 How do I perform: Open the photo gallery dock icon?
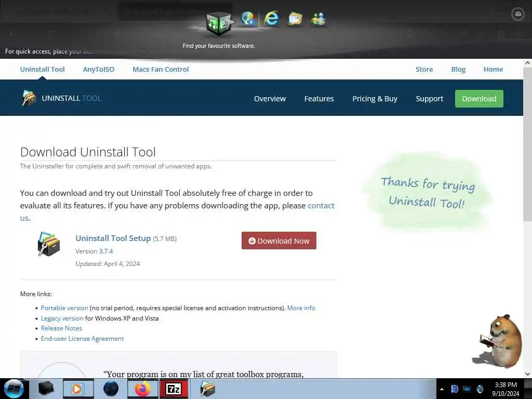[295, 18]
